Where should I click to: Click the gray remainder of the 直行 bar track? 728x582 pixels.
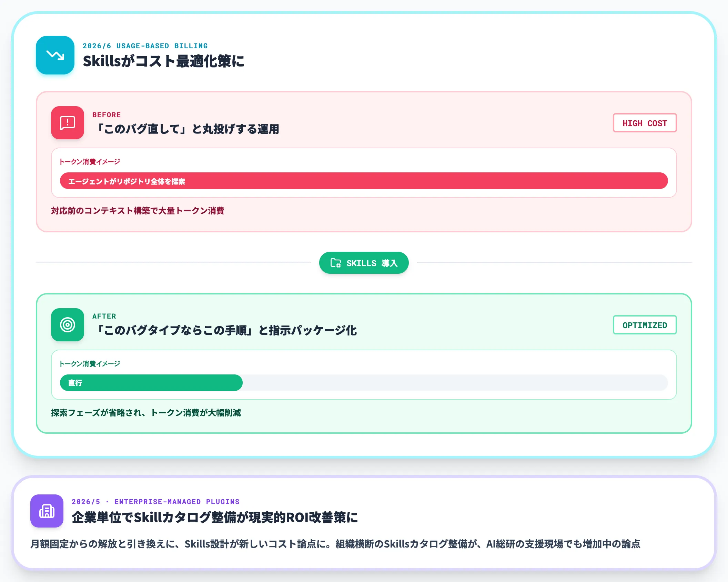455,383
